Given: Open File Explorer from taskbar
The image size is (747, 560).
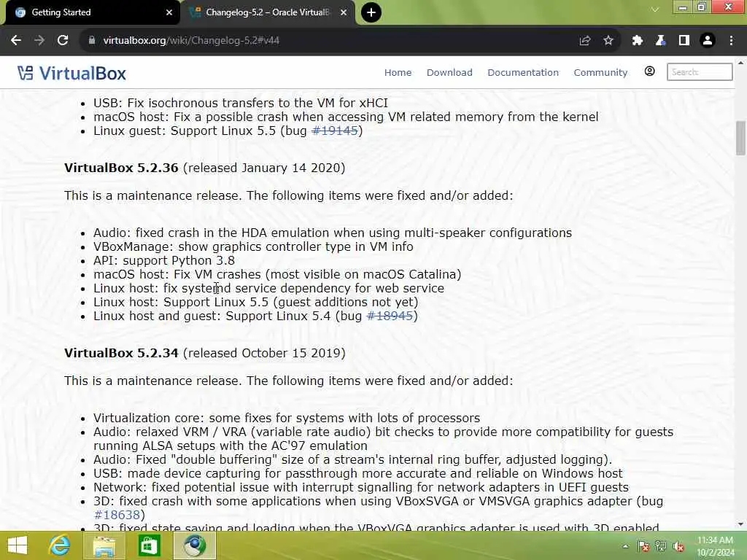Looking at the screenshot, I should [x=104, y=545].
